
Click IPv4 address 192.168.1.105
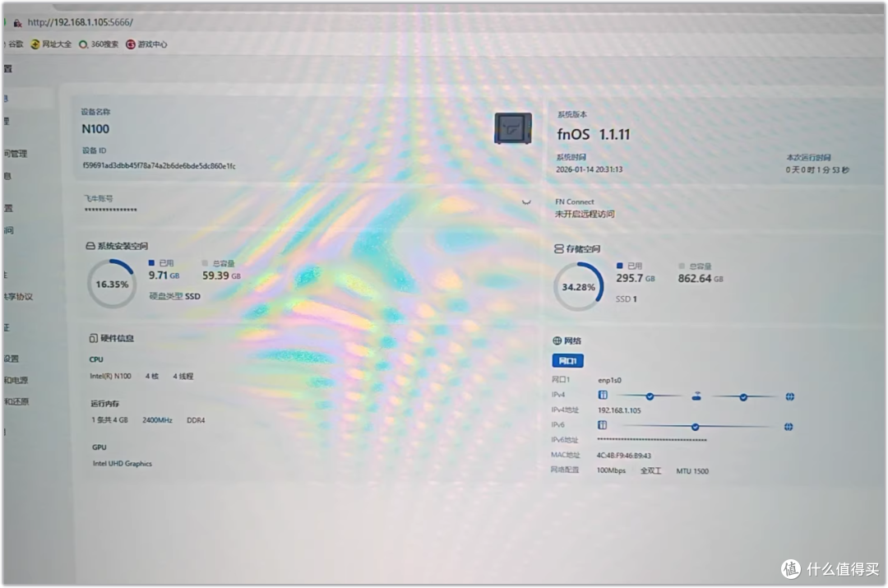pos(620,410)
